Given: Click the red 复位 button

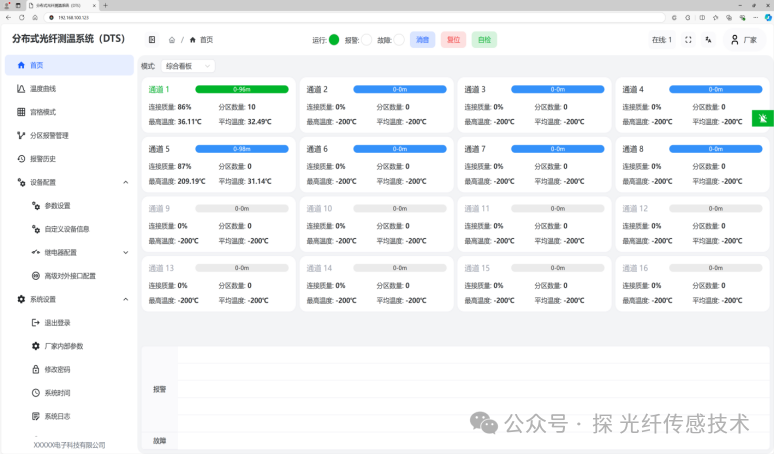Looking at the screenshot, I should click(453, 40).
